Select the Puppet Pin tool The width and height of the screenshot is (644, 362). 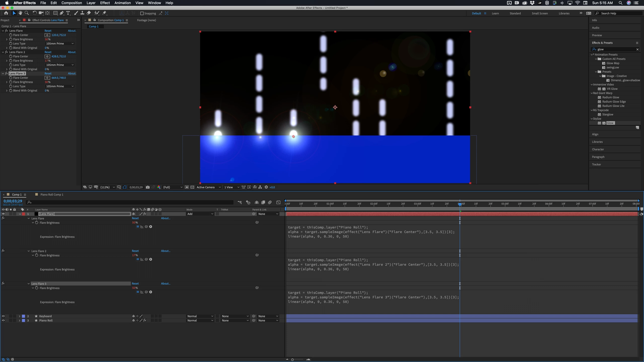click(x=105, y=13)
